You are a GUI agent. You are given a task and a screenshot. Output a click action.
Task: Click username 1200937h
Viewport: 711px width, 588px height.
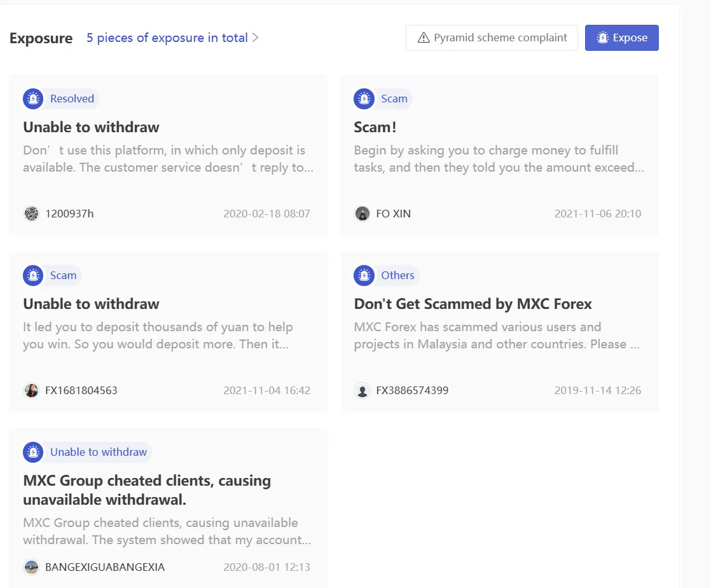pyautogui.click(x=69, y=214)
